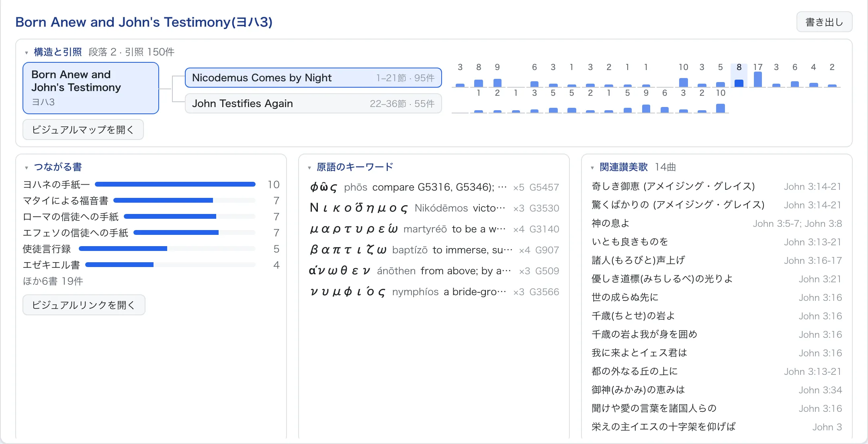Select エフェソの信徒への手紙 linked book row
The height and width of the screenshot is (444, 868).
pyautogui.click(x=151, y=232)
